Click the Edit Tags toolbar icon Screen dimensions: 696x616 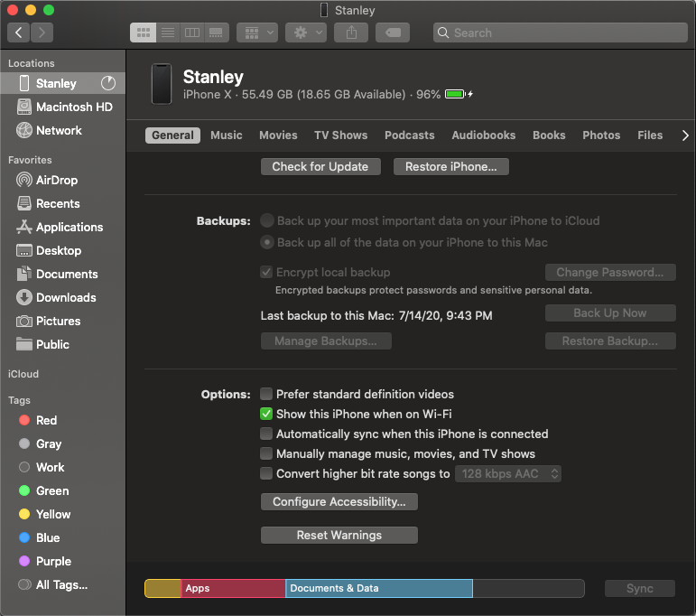393,33
